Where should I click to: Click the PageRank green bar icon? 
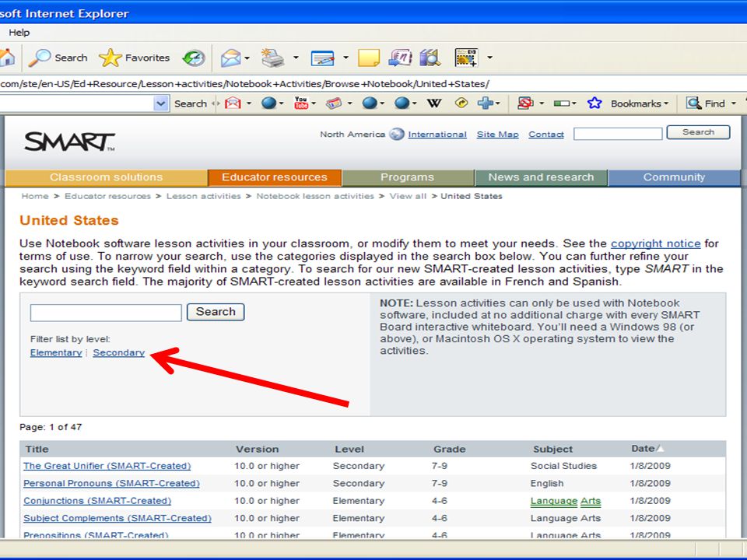(562, 103)
